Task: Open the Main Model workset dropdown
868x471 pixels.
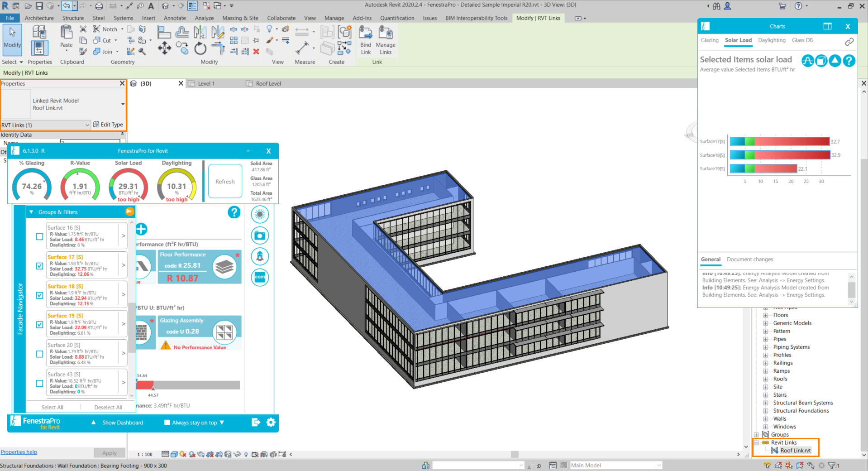Action: click(616, 465)
